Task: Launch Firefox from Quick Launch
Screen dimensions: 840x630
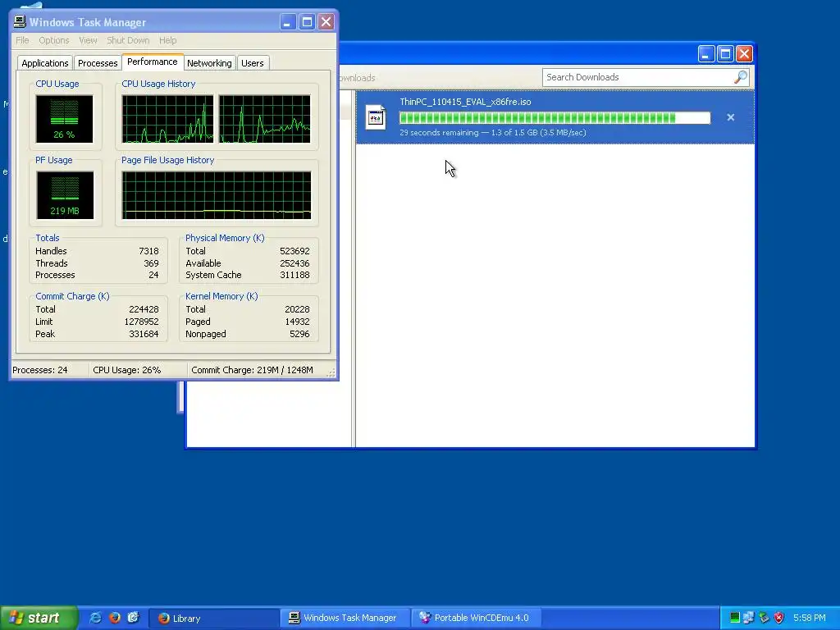Action: [115, 618]
